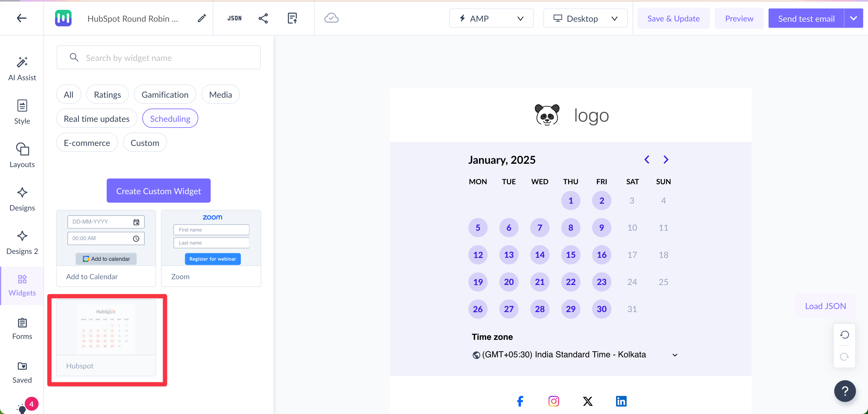868x414 pixels.
Task: Open the Style sidebar panel
Action: (22, 112)
